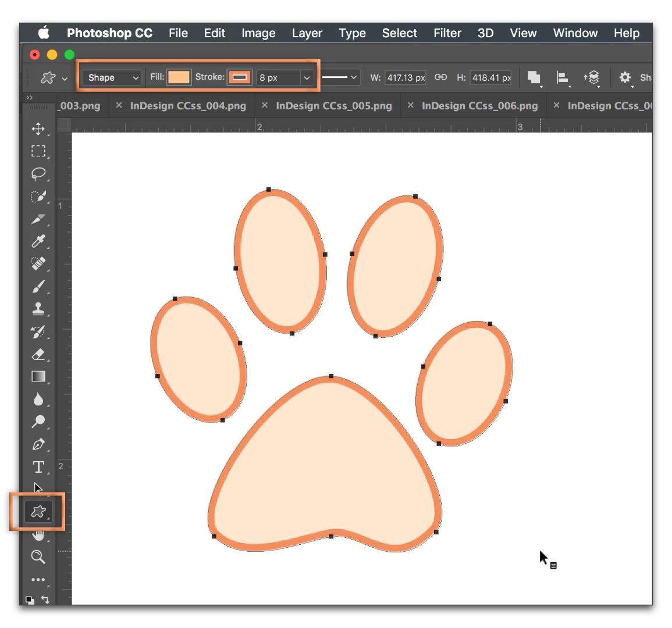The width and height of the screenshot is (672, 628).
Task: Select the Lasso tool
Action: click(x=38, y=173)
